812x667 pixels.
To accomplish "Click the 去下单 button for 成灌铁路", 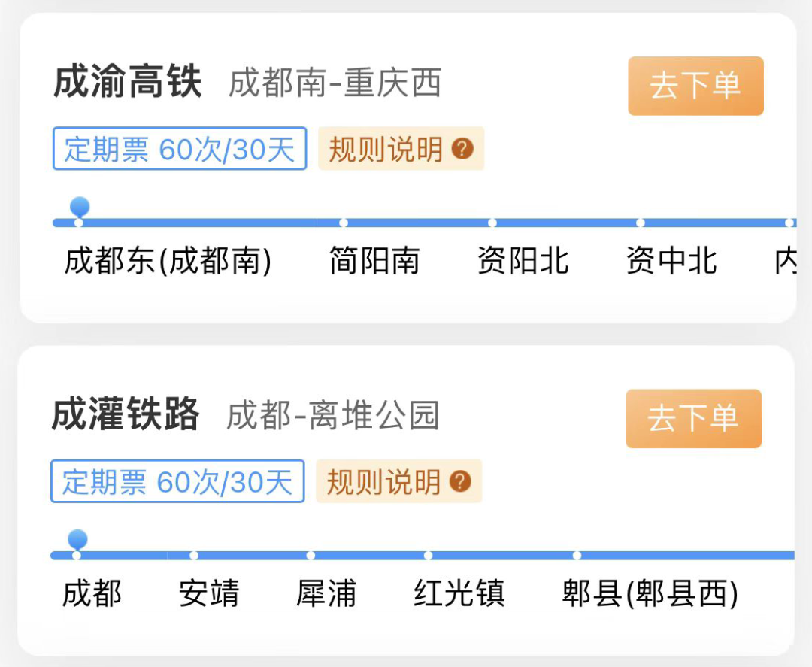I will tap(693, 419).
